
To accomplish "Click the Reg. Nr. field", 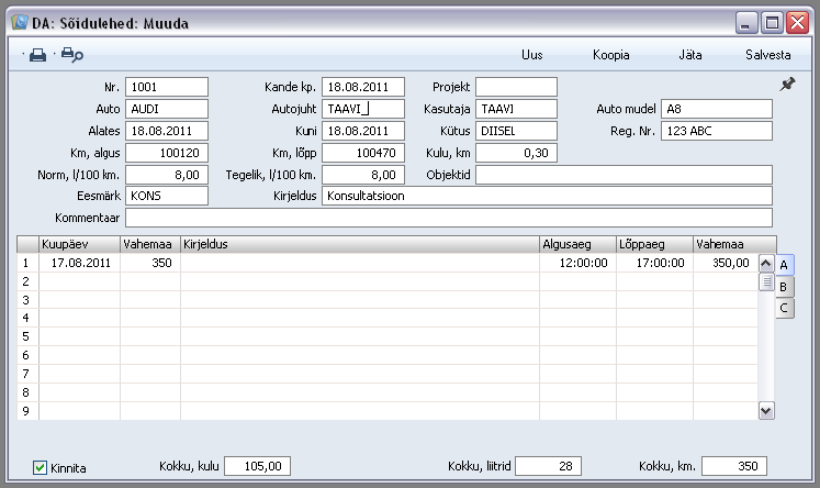I will tap(716, 131).
